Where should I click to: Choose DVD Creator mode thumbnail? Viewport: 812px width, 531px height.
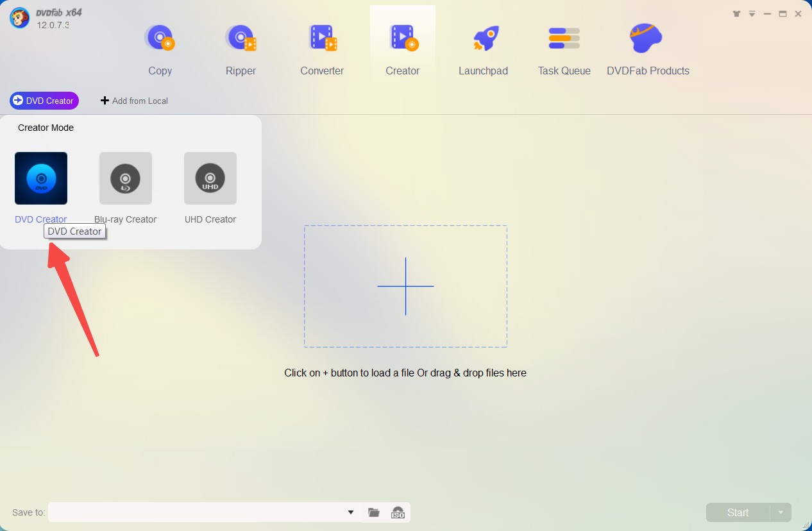tap(41, 178)
